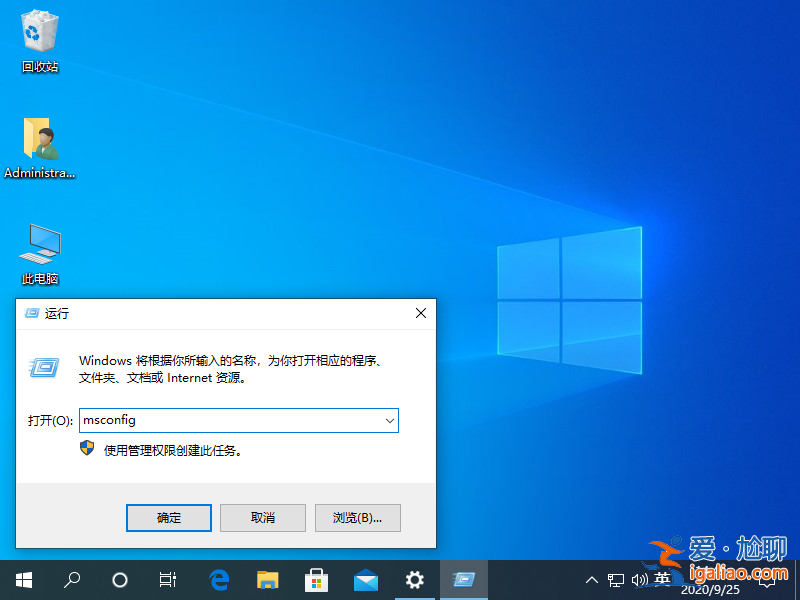Image resolution: width=800 pixels, height=600 pixels.
Task: Open the Administrator folder on the desktop
Action: tap(38, 140)
